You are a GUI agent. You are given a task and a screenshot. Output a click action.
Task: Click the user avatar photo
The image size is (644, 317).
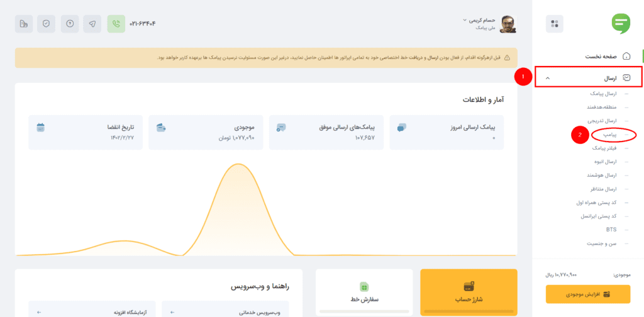[508, 25]
